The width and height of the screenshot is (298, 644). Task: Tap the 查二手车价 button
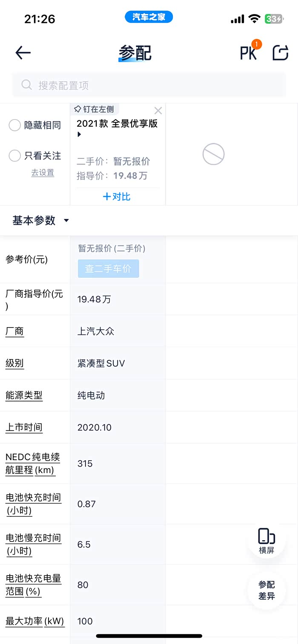coord(108,269)
